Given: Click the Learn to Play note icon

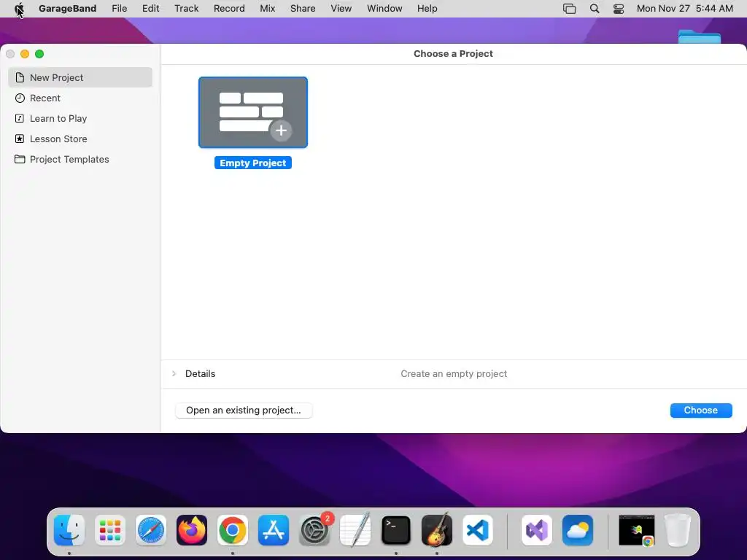Looking at the screenshot, I should point(20,119).
